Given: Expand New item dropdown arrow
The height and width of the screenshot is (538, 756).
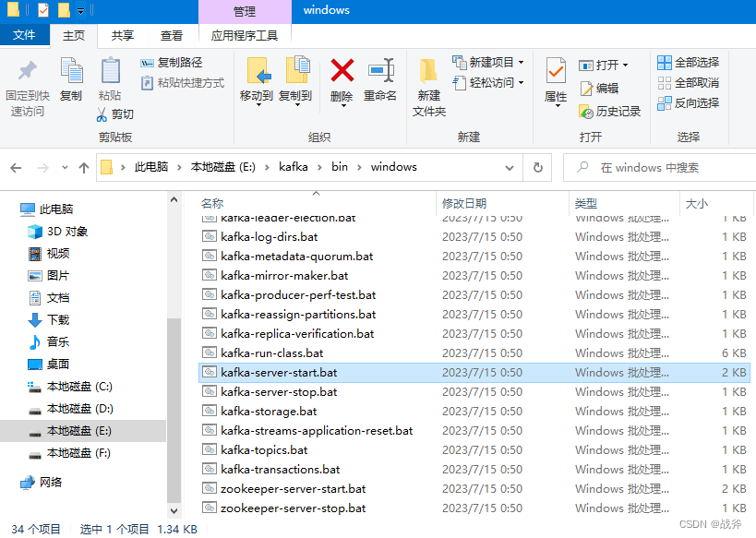Looking at the screenshot, I should point(522,63).
